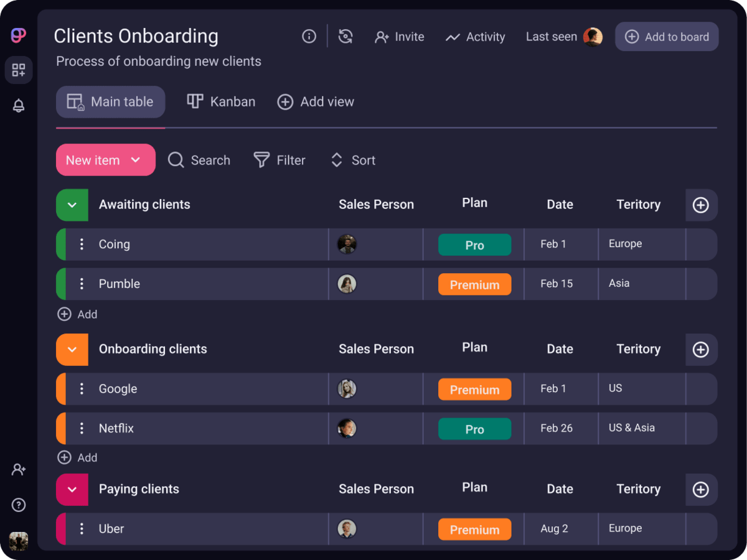Click the green Pro plan badge for Coing

click(x=474, y=245)
